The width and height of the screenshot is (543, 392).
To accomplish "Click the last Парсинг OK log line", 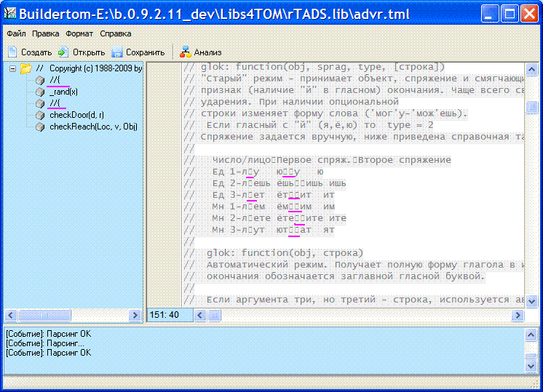I will (x=49, y=353).
